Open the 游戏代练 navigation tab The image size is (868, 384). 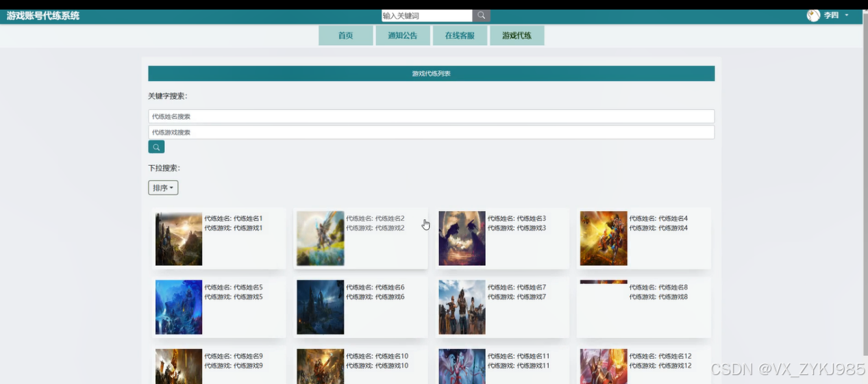tap(517, 36)
